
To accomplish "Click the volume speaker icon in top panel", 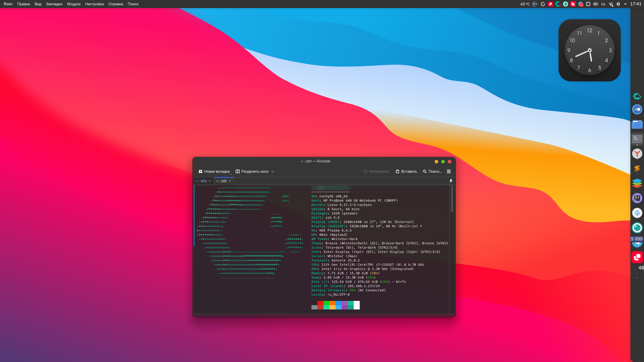I will tap(595, 4).
